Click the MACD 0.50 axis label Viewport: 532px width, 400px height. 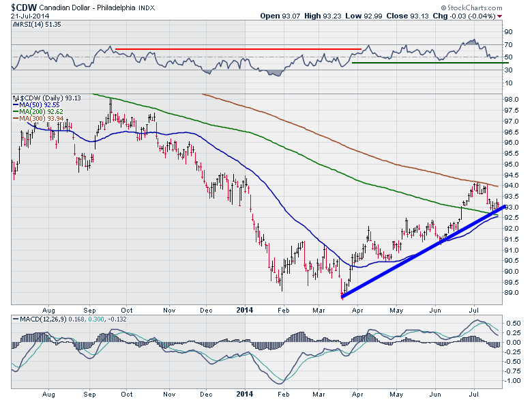pos(513,323)
